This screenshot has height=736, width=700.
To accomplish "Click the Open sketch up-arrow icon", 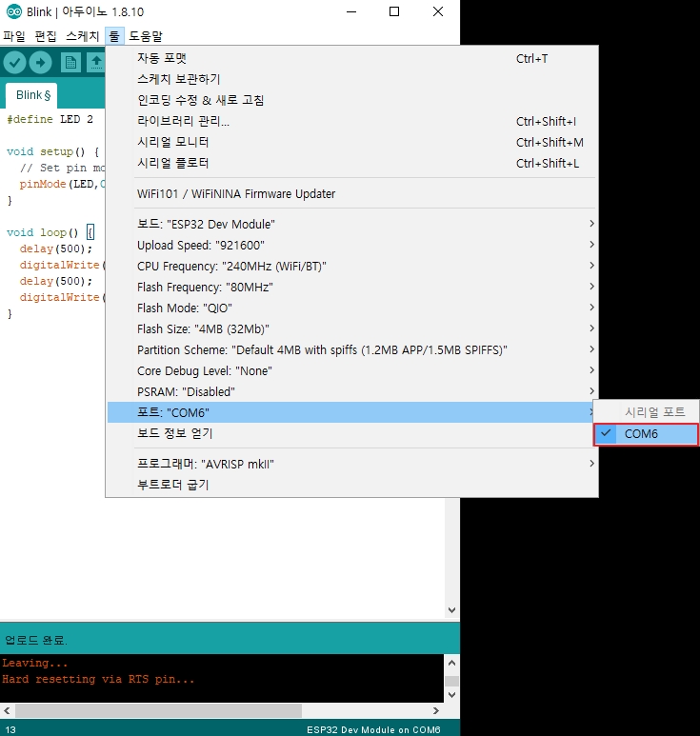I will click(96, 63).
